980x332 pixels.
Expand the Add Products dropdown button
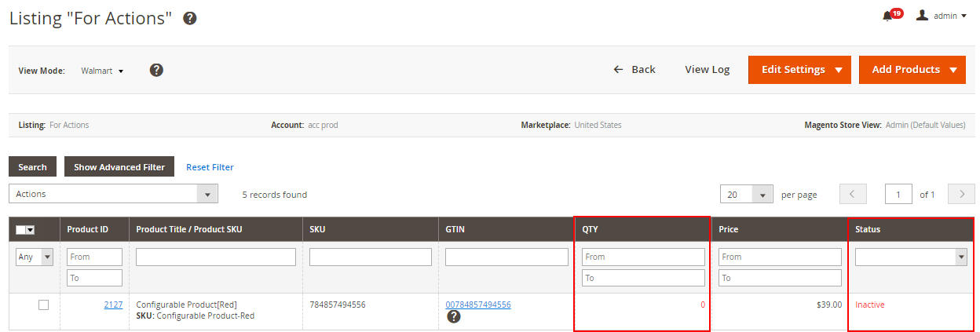912,70
